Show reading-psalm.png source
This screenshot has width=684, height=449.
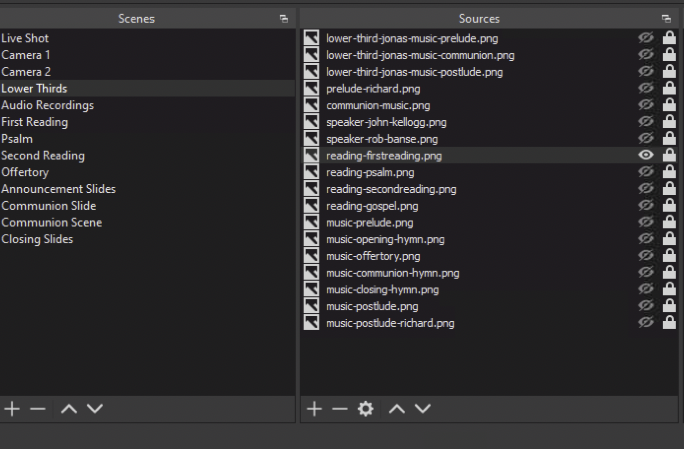pyautogui.click(x=646, y=172)
